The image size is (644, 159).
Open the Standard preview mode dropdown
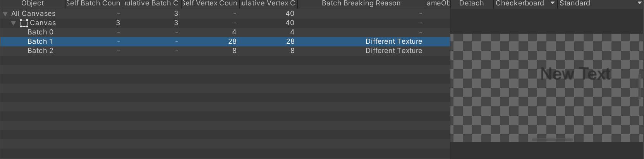pos(601,3)
